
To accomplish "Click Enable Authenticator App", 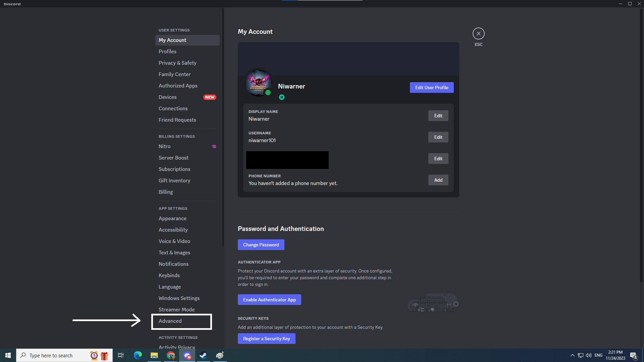I will pyautogui.click(x=269, y=300).
